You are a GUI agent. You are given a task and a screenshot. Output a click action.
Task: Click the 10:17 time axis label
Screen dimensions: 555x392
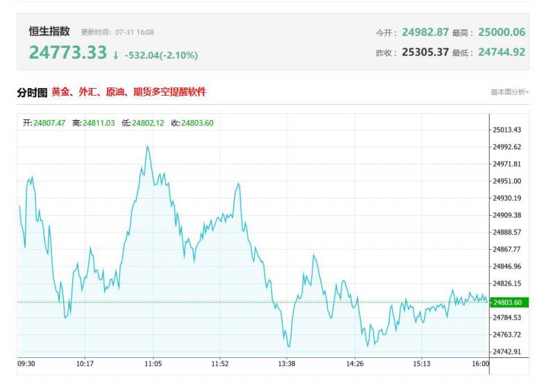[x=85, y=364]
